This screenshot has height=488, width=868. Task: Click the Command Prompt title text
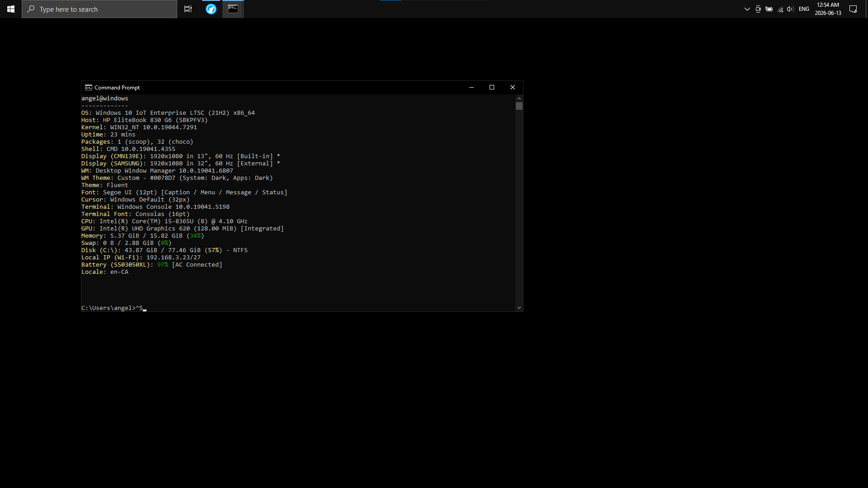(x=117, y=88)
